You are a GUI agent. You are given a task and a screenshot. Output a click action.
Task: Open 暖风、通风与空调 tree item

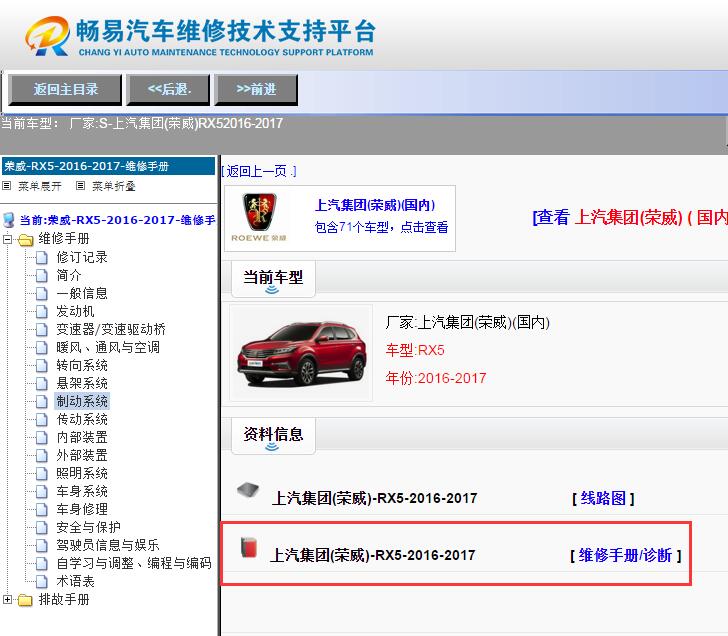click(108, 347)
